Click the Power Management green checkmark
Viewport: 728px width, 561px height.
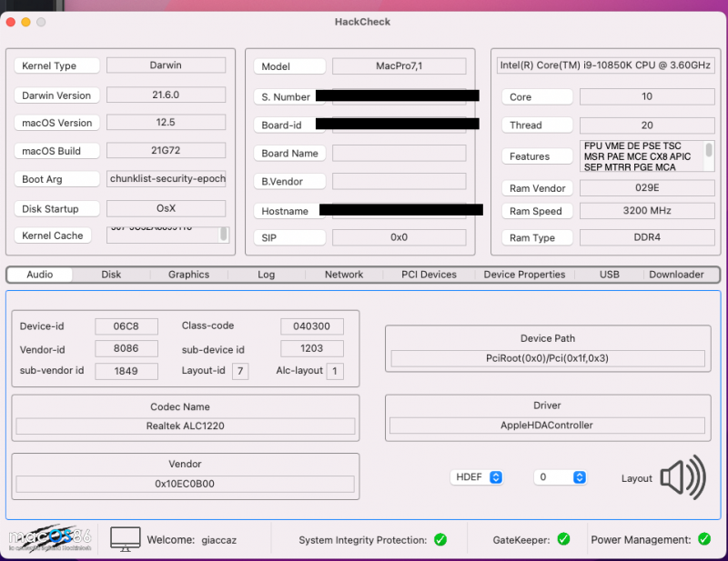[704, 539]
